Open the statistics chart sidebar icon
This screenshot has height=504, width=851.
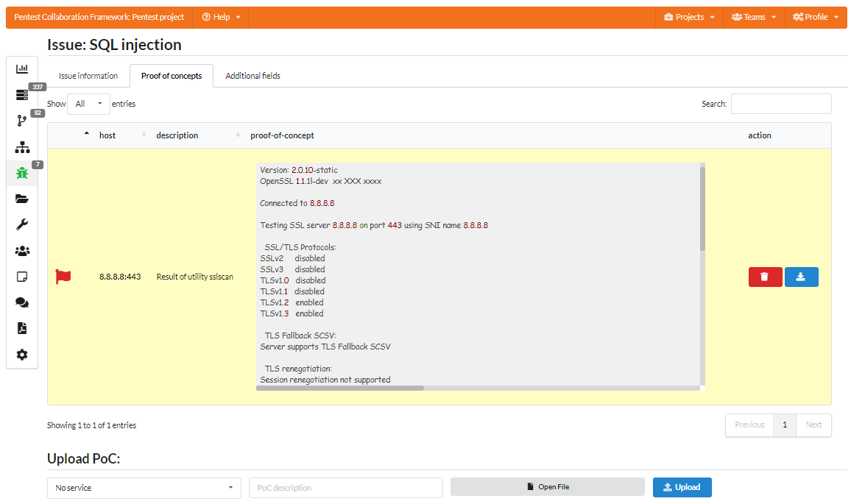pyautogui.click(x=21, y=69)
